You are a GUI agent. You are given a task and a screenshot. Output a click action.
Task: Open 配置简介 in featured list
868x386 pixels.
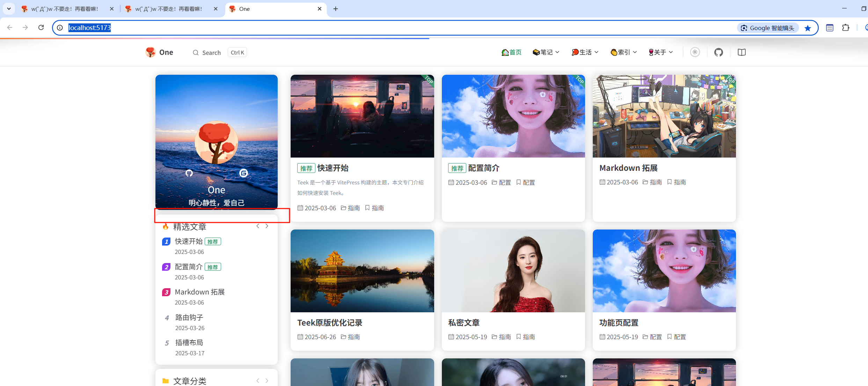coord(189,267)
